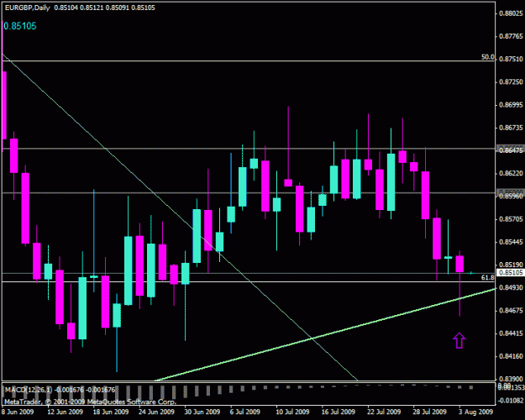This screenshot has height=420, width=525.
Task: Click the MetaTrader MetaQuotes copyright text
Action: [90, 402]
